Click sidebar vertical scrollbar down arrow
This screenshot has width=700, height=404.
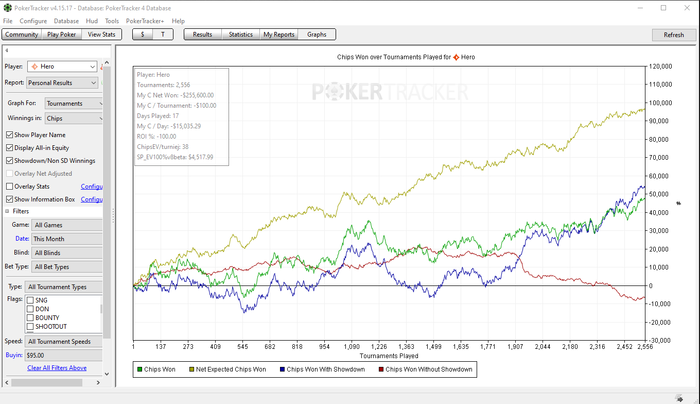point(107,374)
